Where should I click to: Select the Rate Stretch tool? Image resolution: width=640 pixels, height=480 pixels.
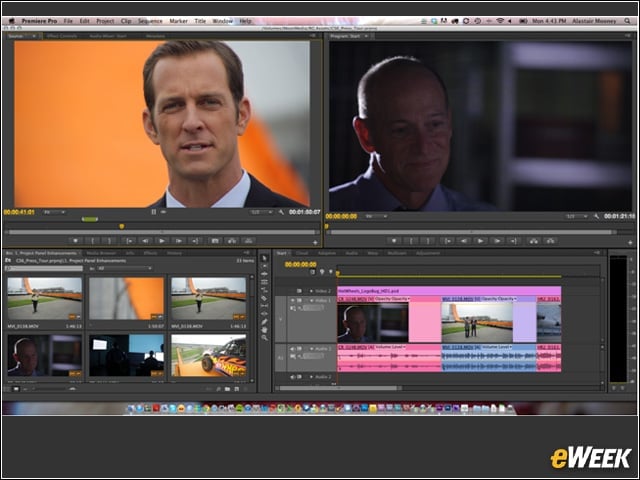tap(264, 290)
